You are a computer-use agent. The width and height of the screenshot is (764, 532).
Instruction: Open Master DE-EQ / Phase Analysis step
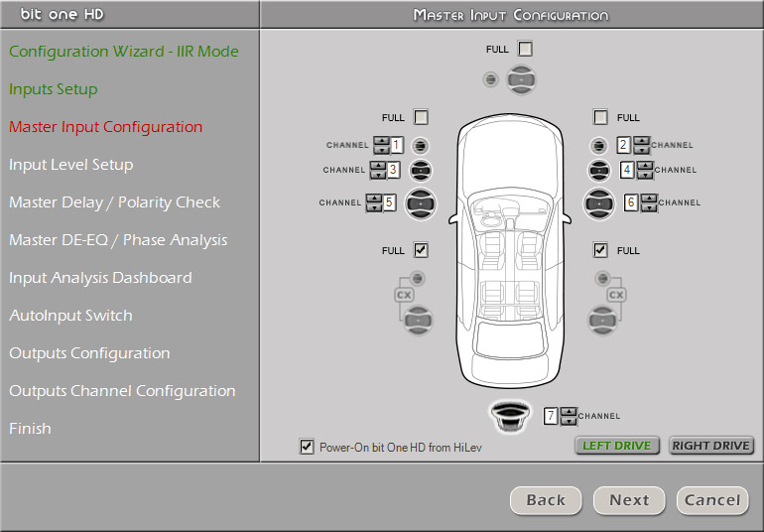[x=118, y=240]
